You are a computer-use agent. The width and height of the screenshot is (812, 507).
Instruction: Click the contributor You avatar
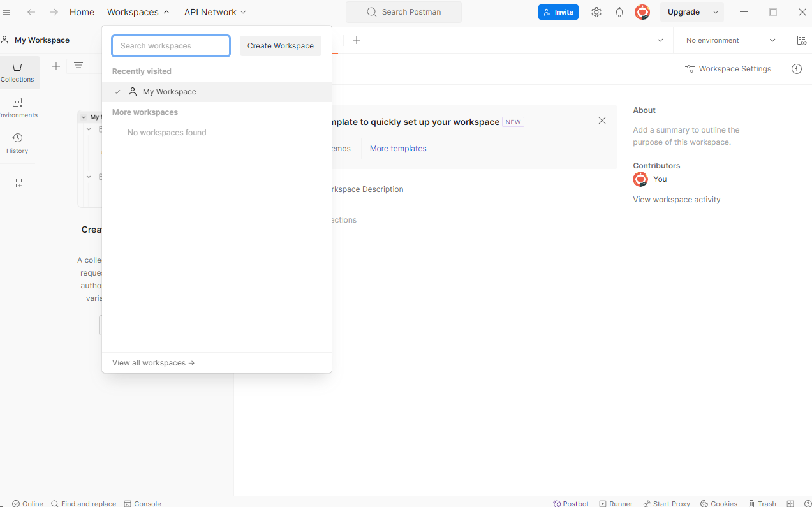pyautogui.click(x=640, y=179)
